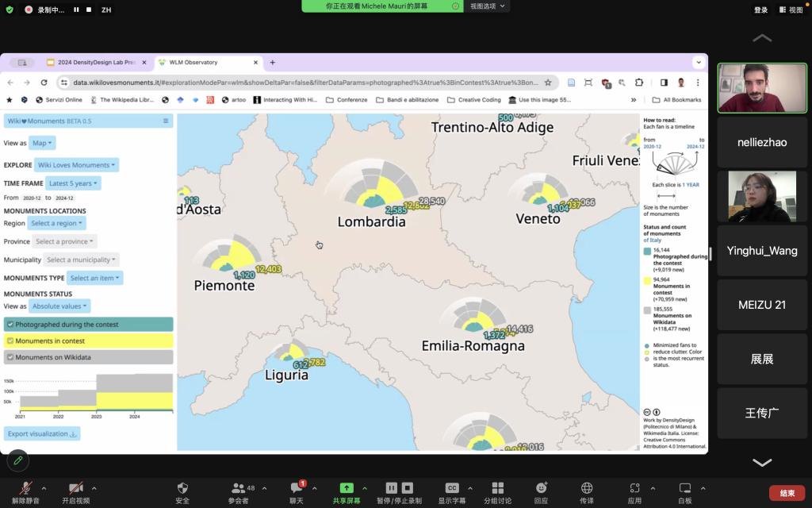Open the Zoom participants list

click(x=238, y=488)
